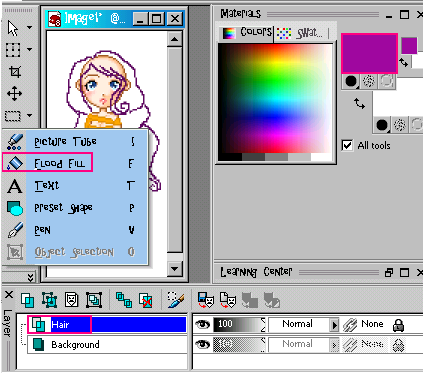425x373 pixels.
Task: Expand the tools toolbar overflow chevron
Action: (x=30, y=277)
